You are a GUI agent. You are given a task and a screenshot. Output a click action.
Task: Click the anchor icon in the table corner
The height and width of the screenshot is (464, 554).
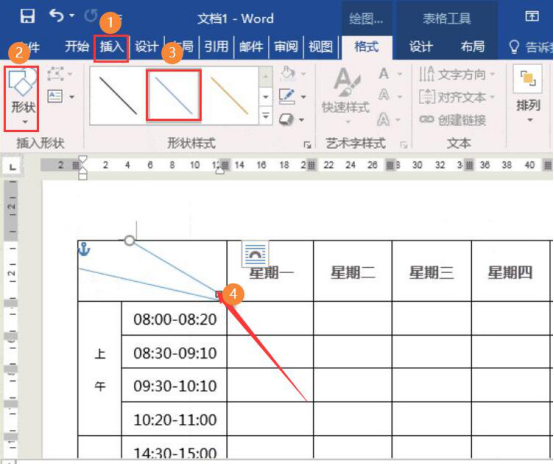[84, 249]
